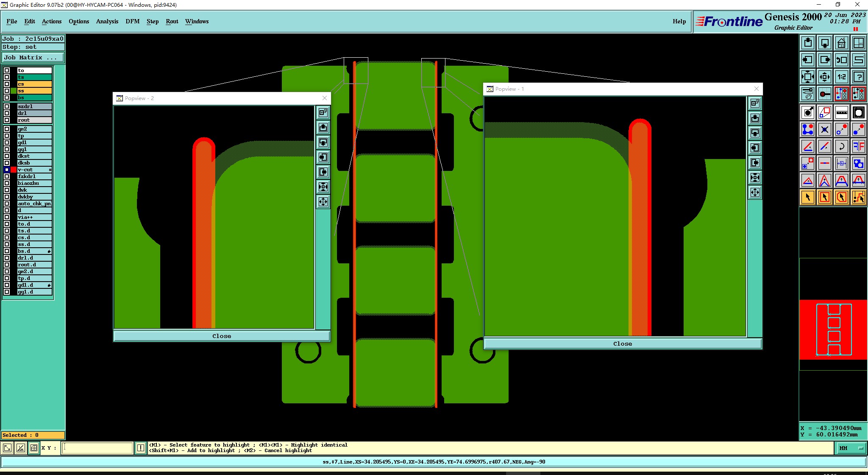Open the MM units dropdown
This screenshot has height=475, width=868.
(x=851, y=448)
